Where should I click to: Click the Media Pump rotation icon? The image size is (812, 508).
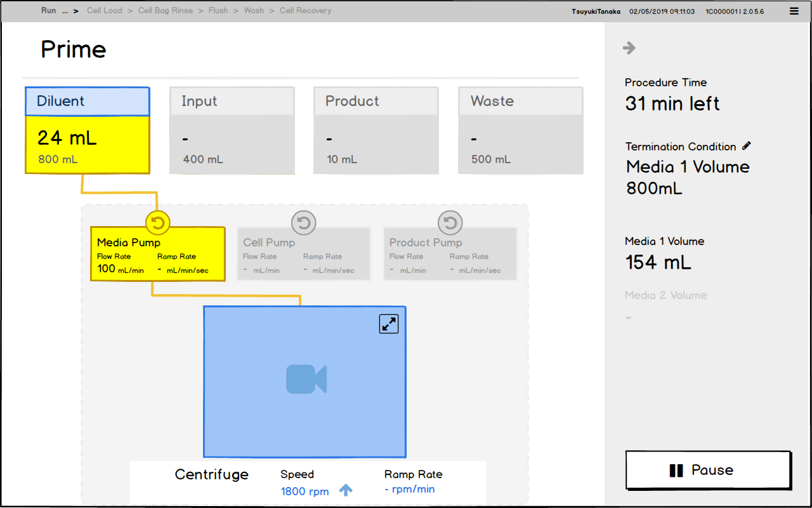158,222
